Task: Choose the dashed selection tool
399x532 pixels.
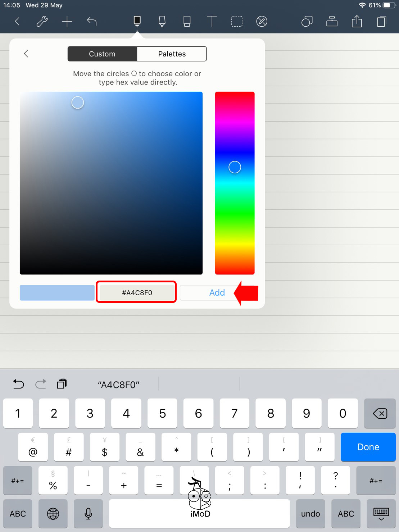Action: [237, 22]
